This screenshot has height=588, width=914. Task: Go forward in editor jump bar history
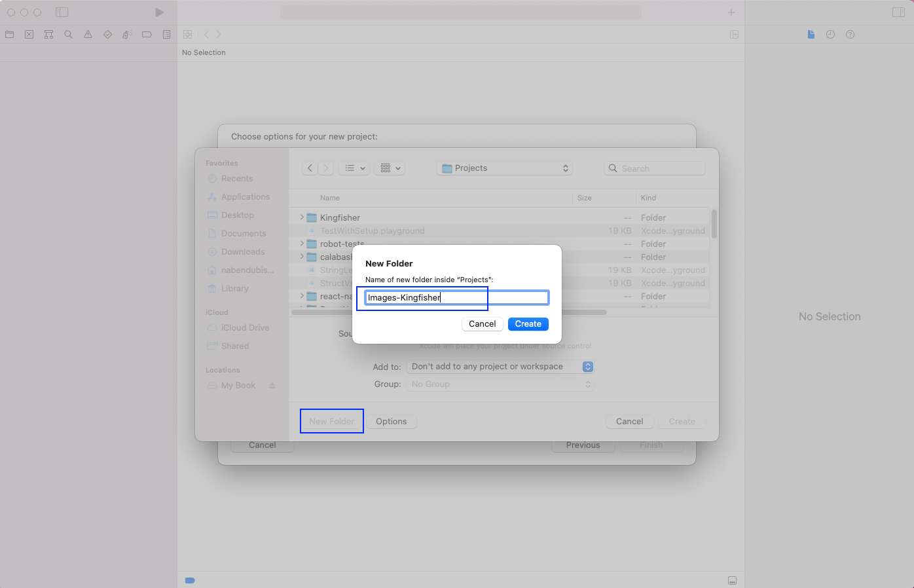click(219, 35)
